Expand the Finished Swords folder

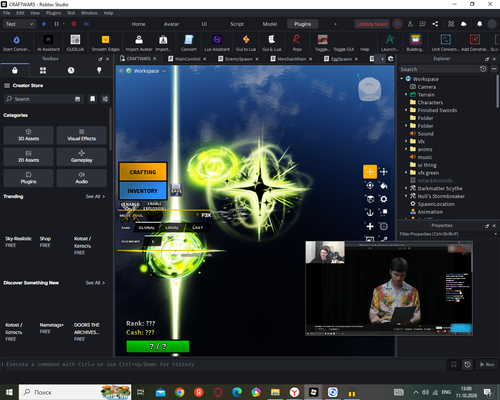coord(406,110)
